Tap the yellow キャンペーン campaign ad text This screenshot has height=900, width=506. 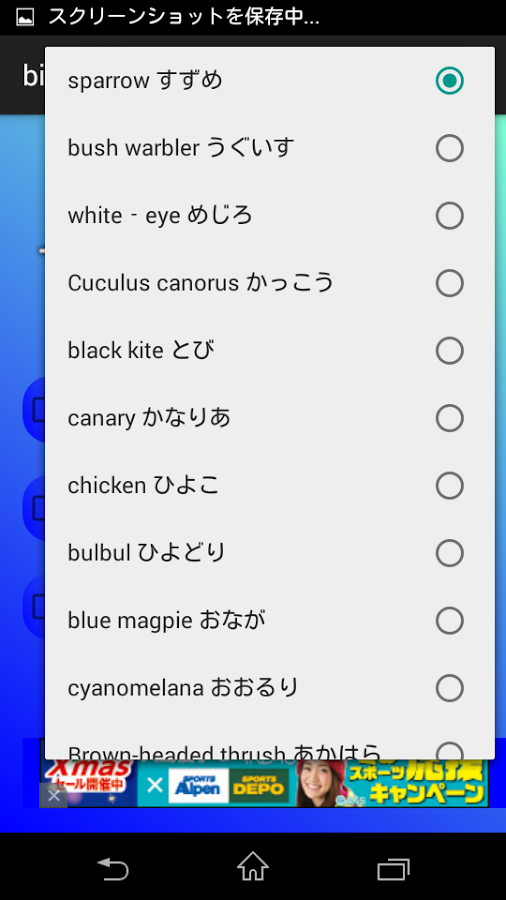pyautogui.click(x=426, y=793)
